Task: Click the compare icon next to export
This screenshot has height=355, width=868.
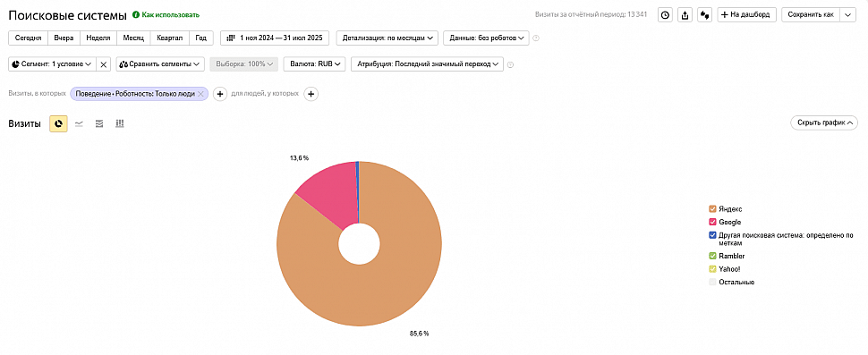Action: (x=705, y=15)
